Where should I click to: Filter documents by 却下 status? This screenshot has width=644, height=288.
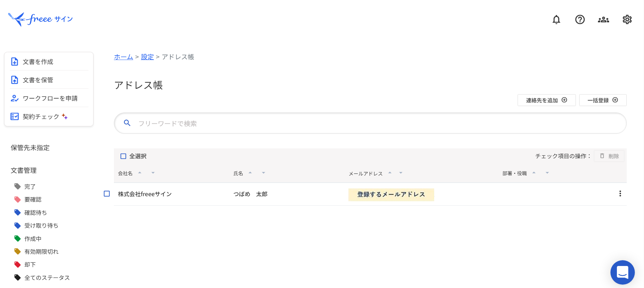pos(30,265)
